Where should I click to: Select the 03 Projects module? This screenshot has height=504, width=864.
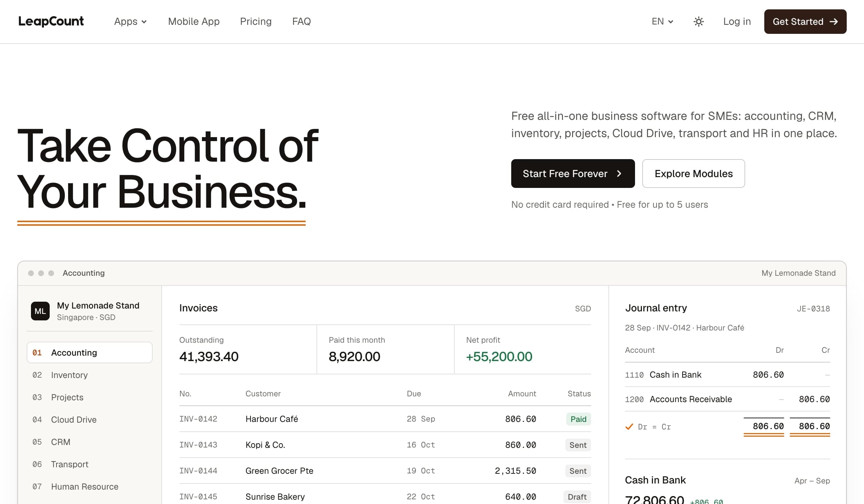[90, 397]
